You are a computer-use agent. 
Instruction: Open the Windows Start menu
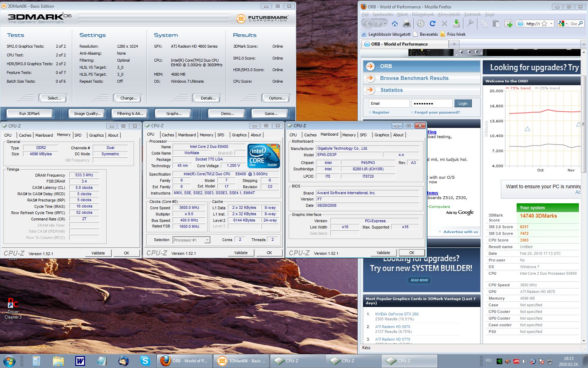tap(9, 361)
